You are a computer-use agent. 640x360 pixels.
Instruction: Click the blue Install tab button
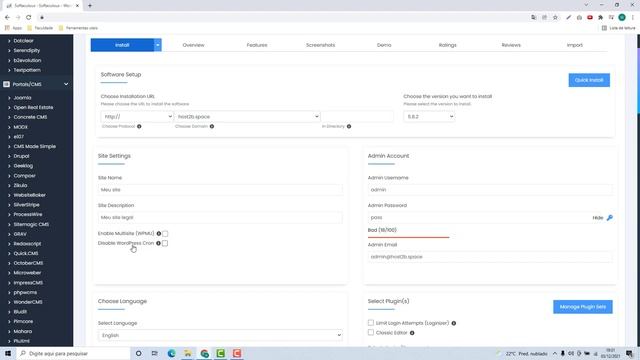(122, 45)
